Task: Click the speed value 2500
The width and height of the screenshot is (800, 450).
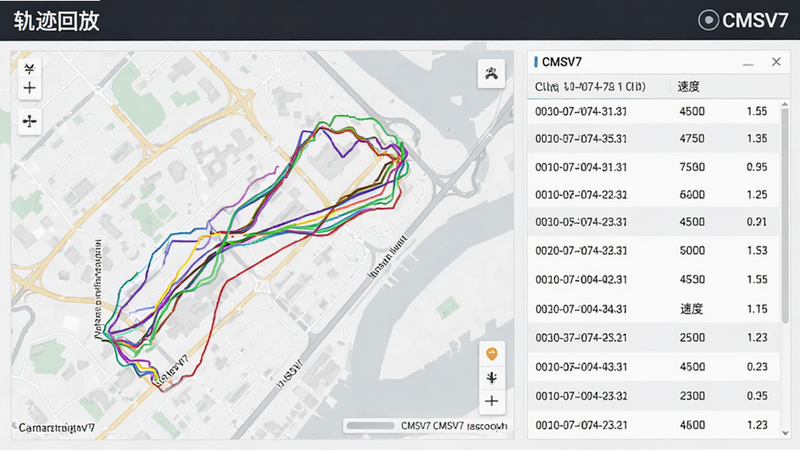Action: (x=692, y=337)
